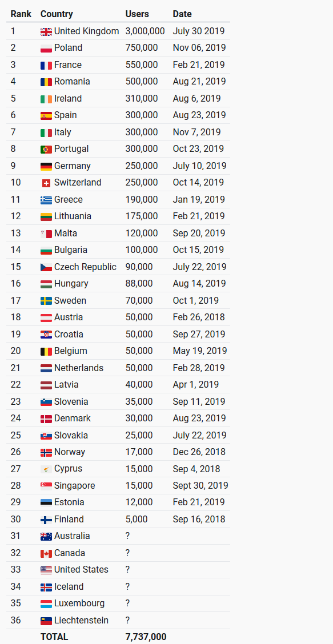Select the Czech Republic country name
Screen dimensions: 333x644
pos(86,267)
